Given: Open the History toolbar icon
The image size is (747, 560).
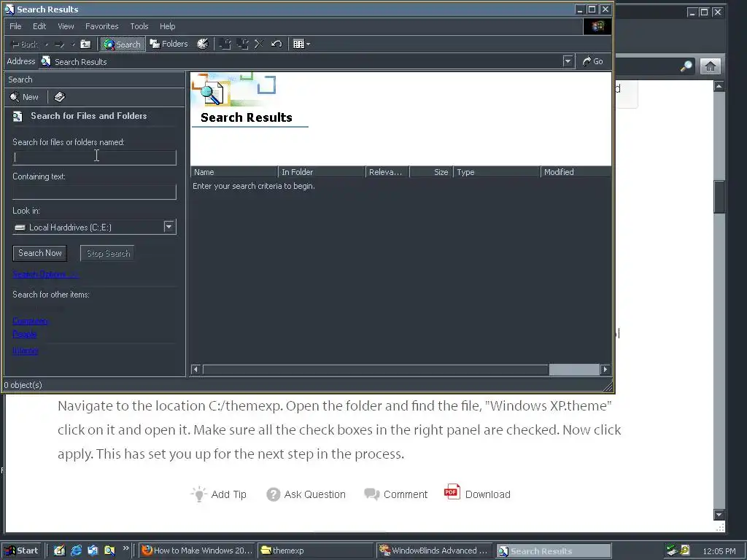Looking at the screenshot, I should 203,44.
